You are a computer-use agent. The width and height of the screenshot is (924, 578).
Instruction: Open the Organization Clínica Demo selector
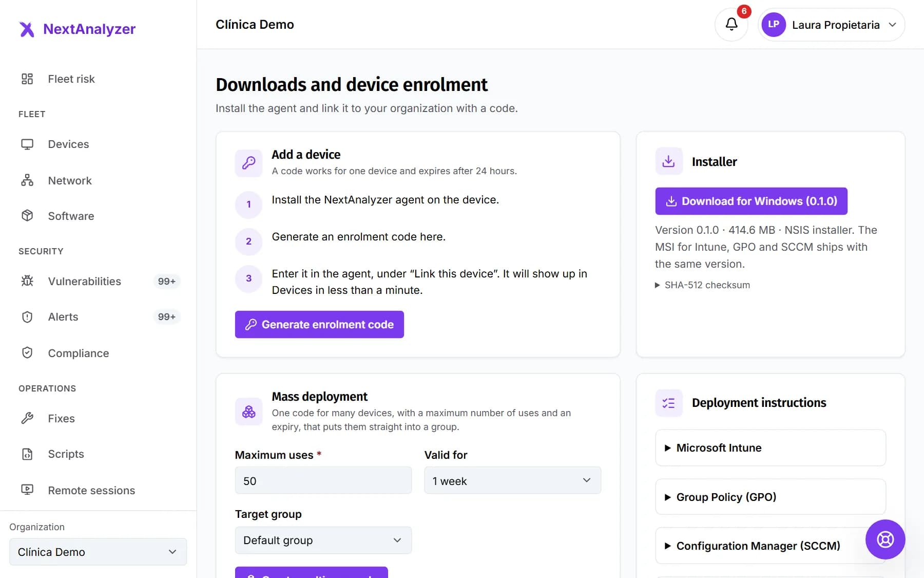point(98,552)
